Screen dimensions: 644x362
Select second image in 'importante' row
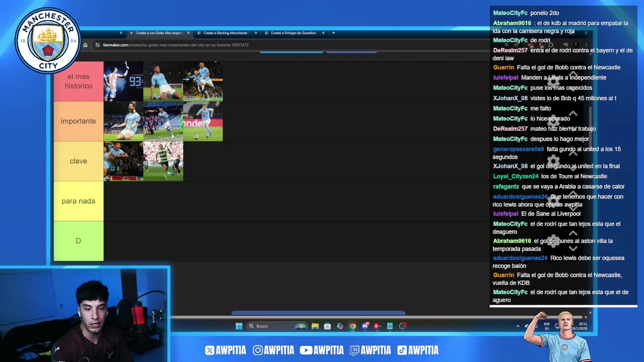click(164, 121)
